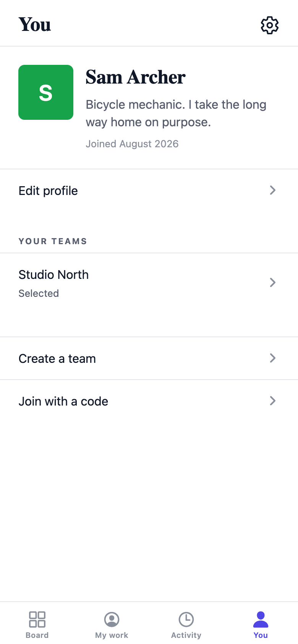Open Edit profile

(x=149, y=190)
